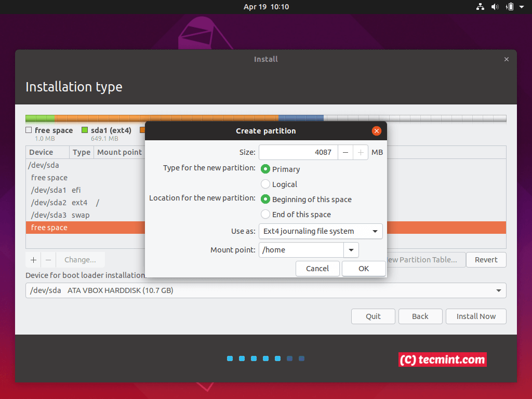Choose End of this space location
Image resolution: width=532 pixels, height=399 pixels.
(265, 215)
